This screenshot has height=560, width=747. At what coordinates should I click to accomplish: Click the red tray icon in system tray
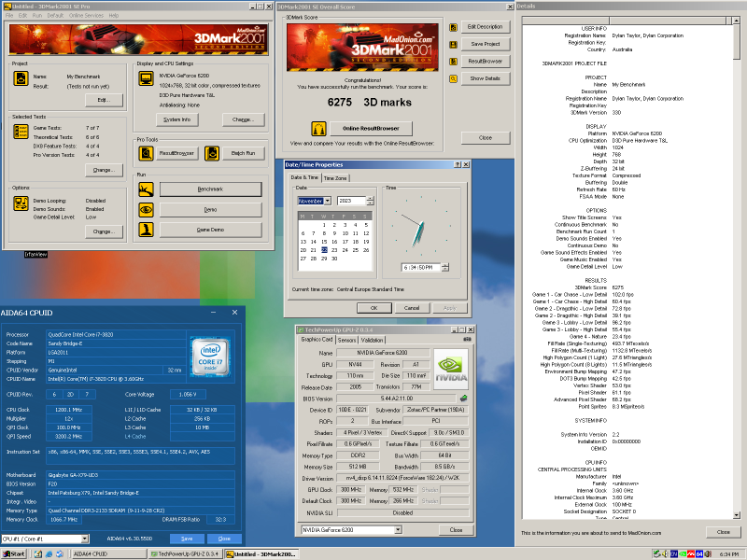(x=691, y=553)
